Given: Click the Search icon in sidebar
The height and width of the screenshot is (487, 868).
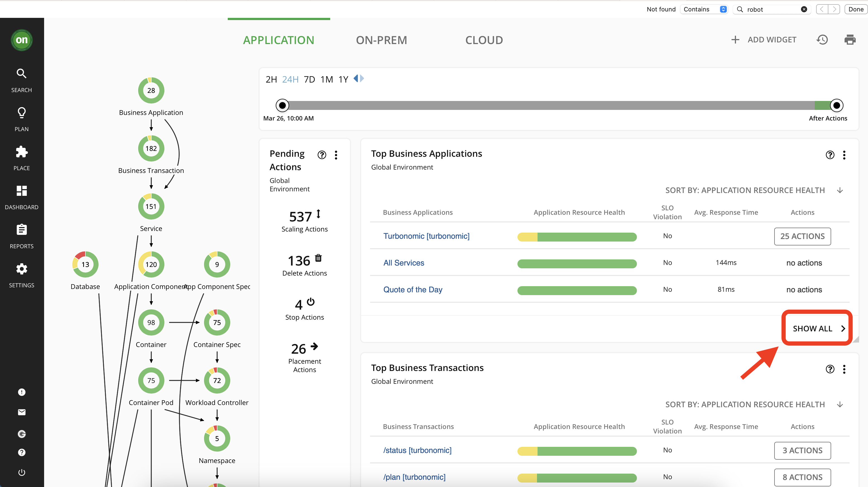Looking at the screenshot, I should [x=22, y=73].
